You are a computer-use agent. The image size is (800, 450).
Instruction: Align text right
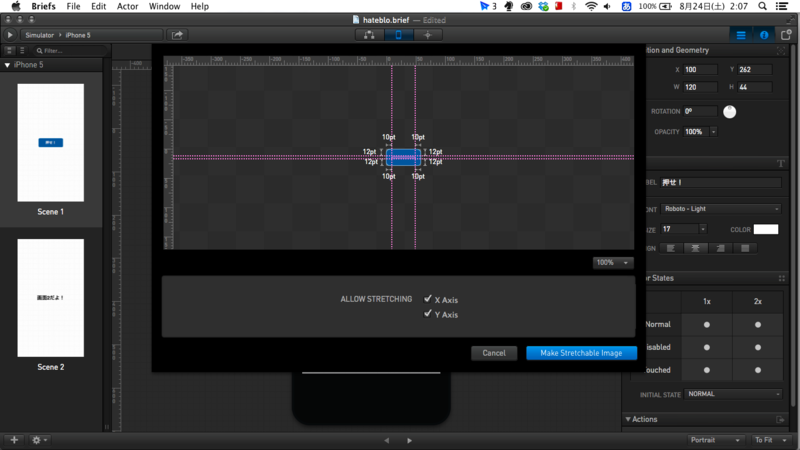(x=720, y=248)
